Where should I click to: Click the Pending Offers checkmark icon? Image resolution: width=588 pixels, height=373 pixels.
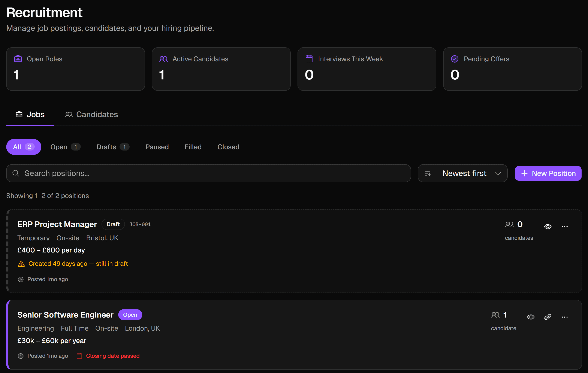[x=454, y=59]
